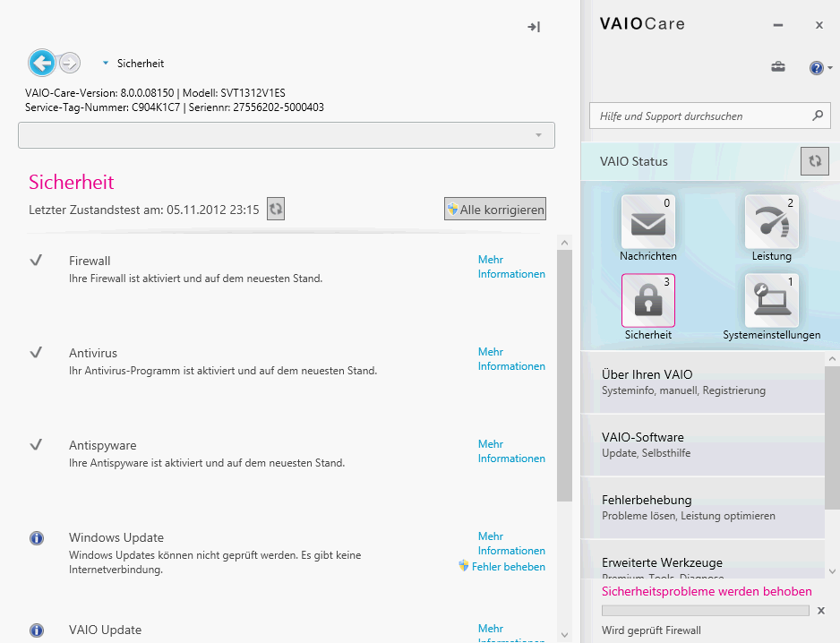Screen dimensions: 840x643
Task: Open Mehr Informationen for Antivirus
Action: point(511,359)
